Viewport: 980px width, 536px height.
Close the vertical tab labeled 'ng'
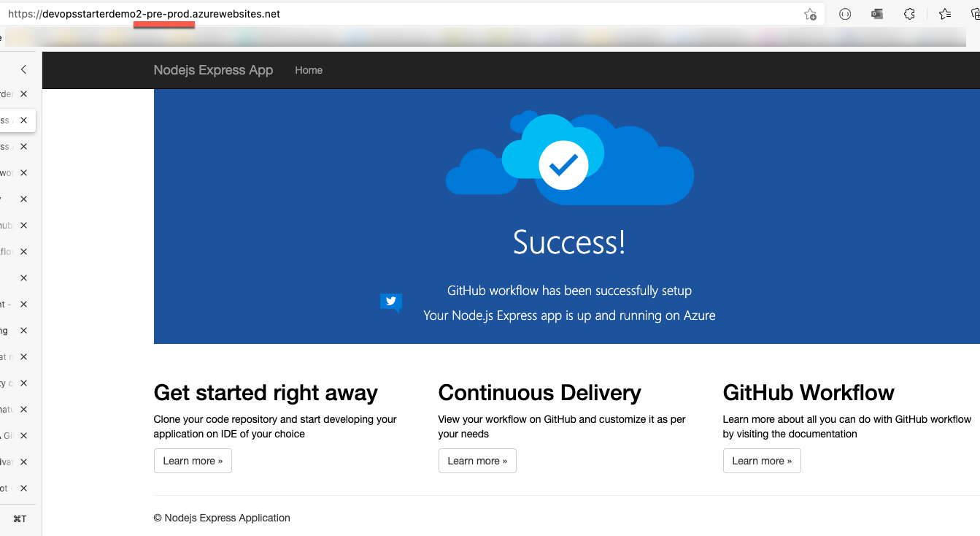[23, 331]
